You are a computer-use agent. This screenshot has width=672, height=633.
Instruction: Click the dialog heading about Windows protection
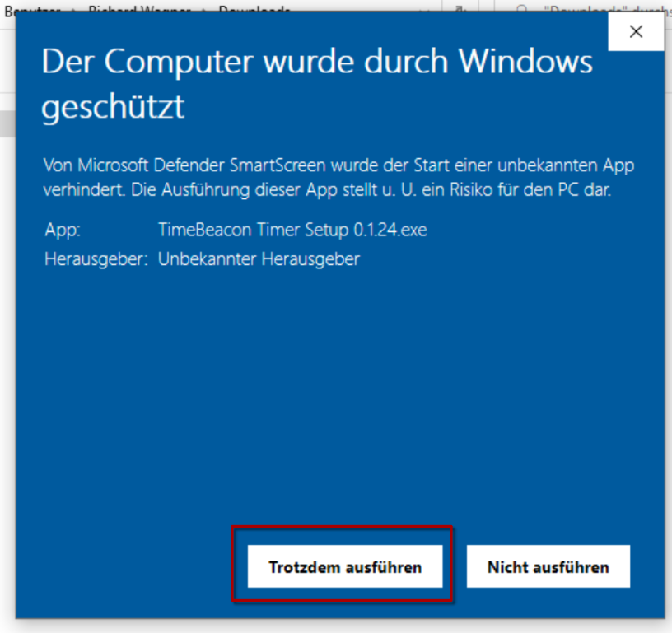[317, 83]
